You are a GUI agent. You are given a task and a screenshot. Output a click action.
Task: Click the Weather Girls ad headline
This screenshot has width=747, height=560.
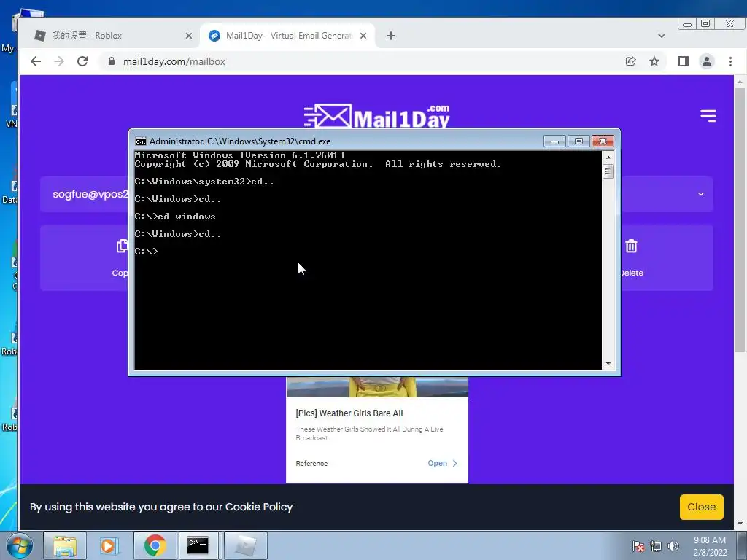(349, 413)
